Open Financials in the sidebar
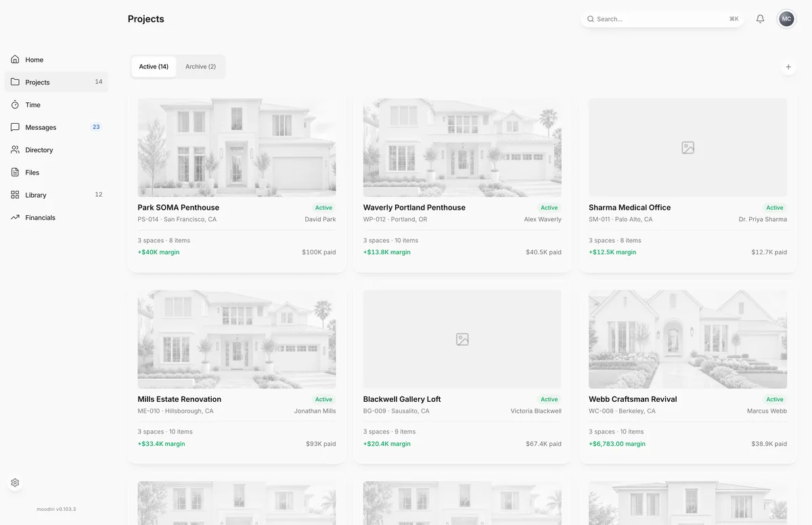 pos(56,217)
